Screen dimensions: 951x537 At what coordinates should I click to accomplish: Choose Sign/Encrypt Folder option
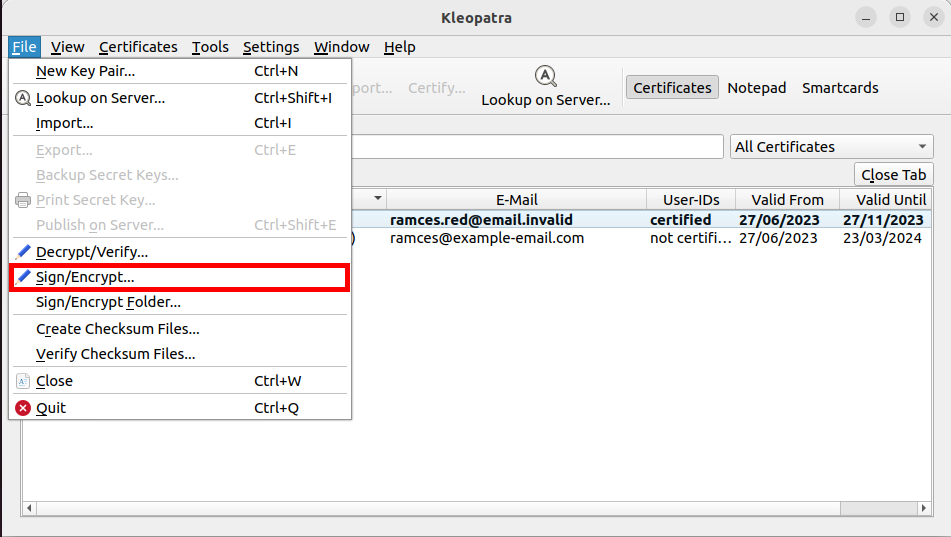[180, 302]
